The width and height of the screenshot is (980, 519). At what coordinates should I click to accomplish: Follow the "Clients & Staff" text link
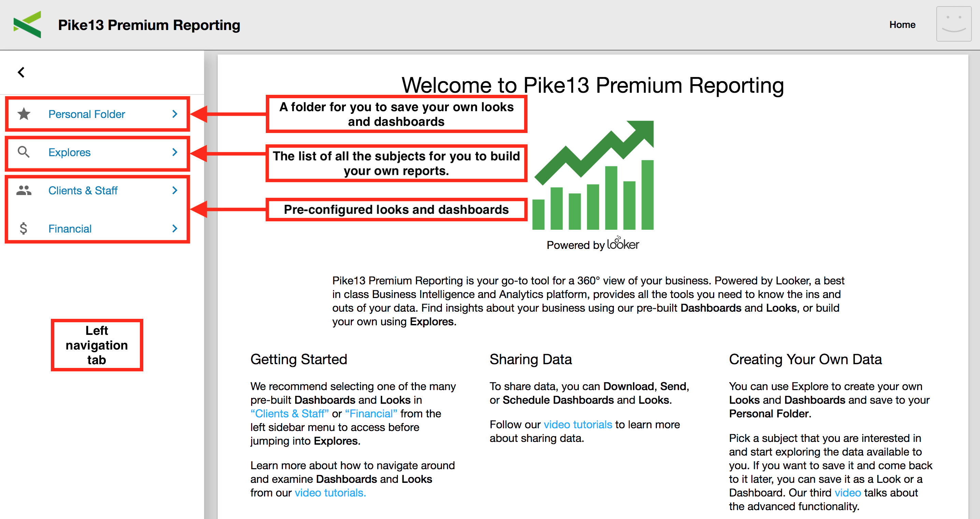289,414
